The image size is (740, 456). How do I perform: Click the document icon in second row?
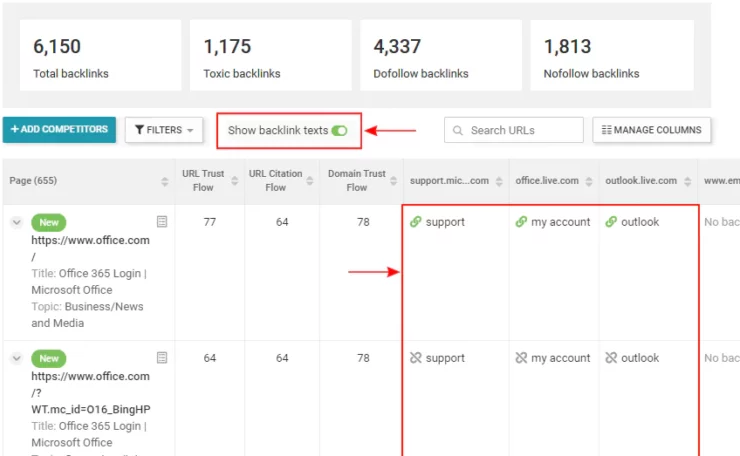162,357
